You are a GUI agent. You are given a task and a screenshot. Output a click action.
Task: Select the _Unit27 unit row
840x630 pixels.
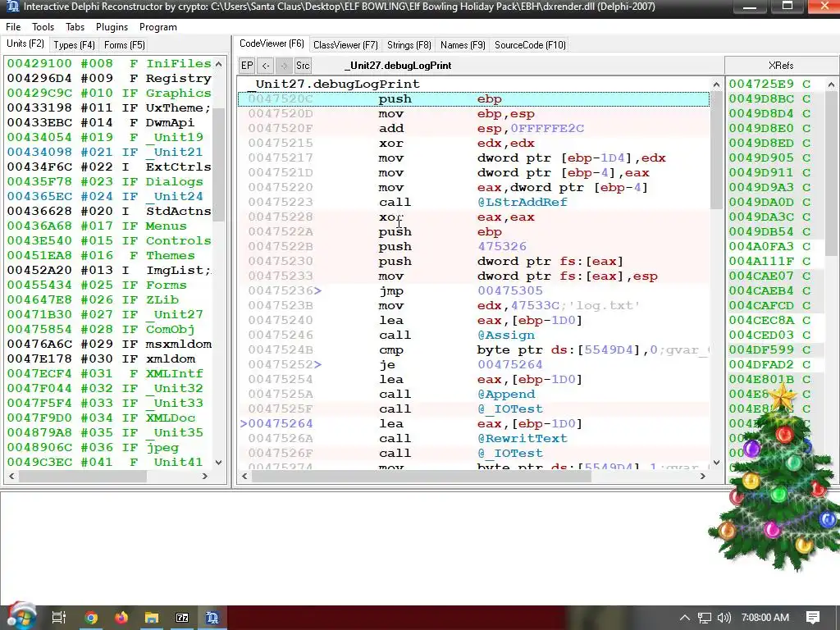point(109,314)
